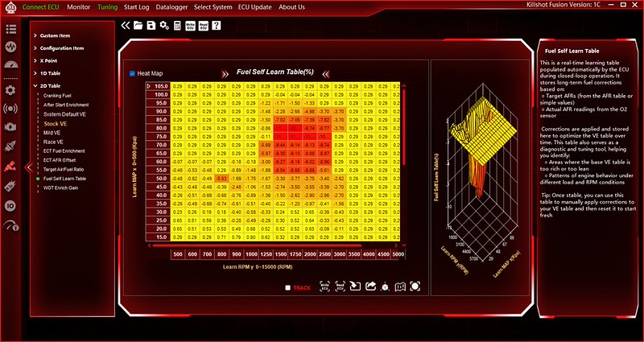Open the Monitor menu

coord(78,7)
